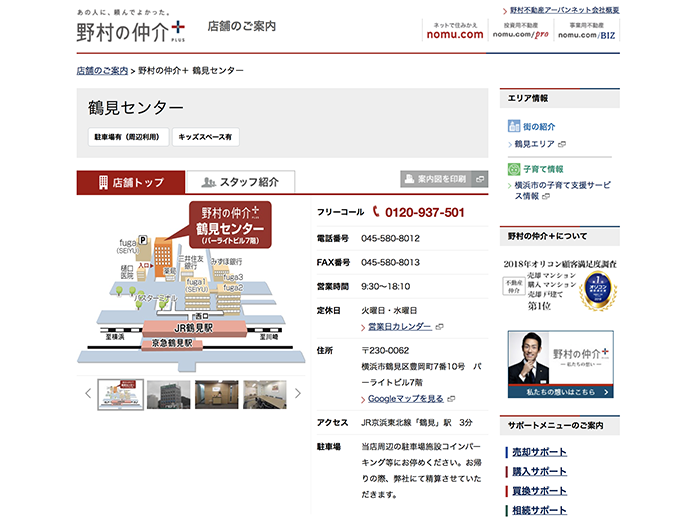Open the Googleマップを見る link
Viewport: 700px width, 524px height.
404,398
